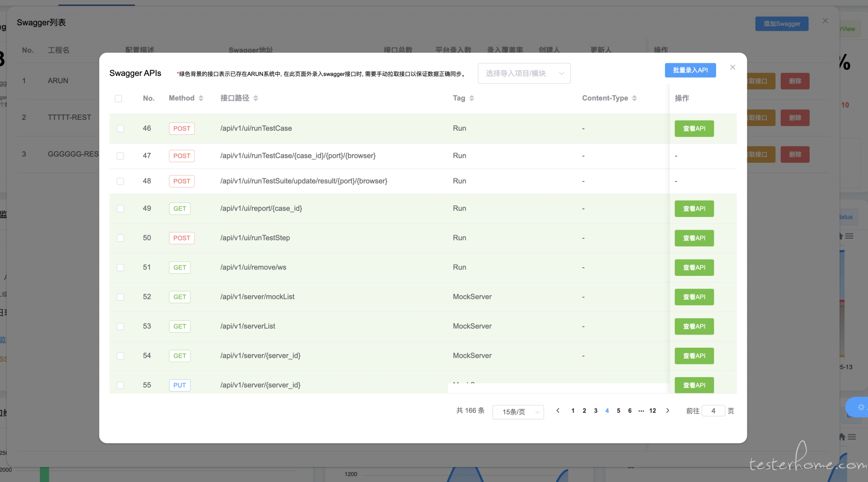Click 删除 button for TTTTT-REST row
Image resolution: width=868 pixels, height=482 pixels.
(x=795, y=118)
